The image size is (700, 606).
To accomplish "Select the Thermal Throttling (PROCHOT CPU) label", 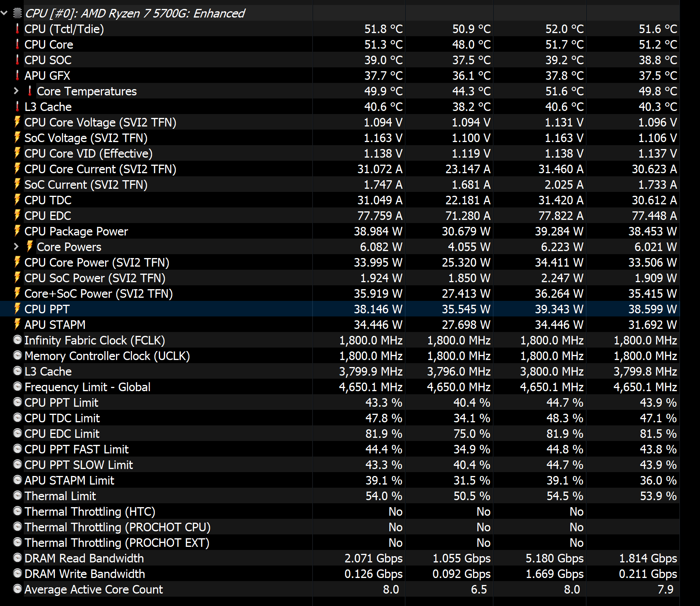I will pos(118,527).
